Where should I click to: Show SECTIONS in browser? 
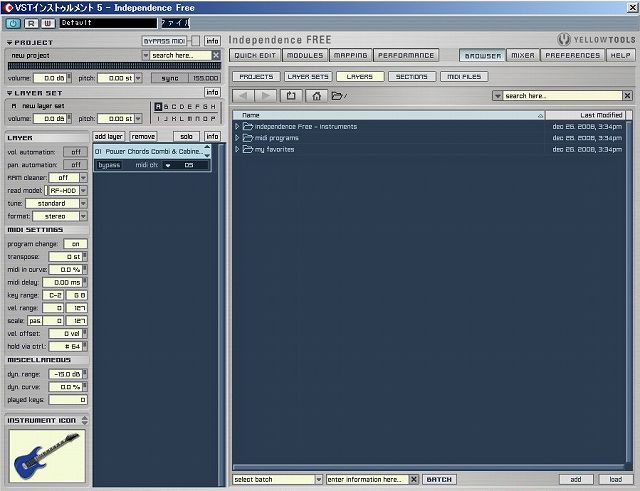tap(411, 77)
